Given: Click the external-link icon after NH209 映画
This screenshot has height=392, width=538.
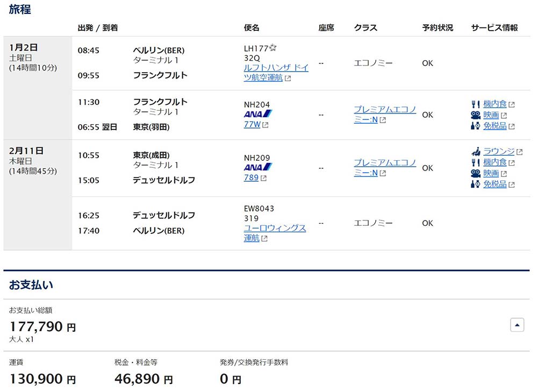Looking at the screenshot, I should 504,174.
